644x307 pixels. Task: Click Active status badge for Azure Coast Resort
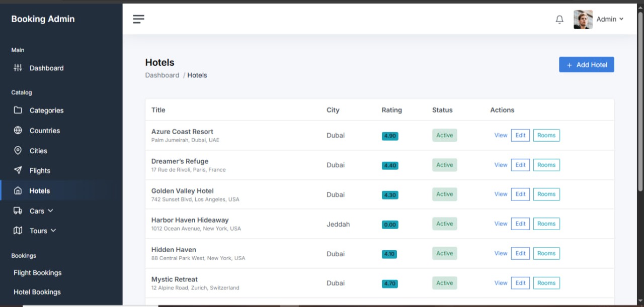coord(444,135)
